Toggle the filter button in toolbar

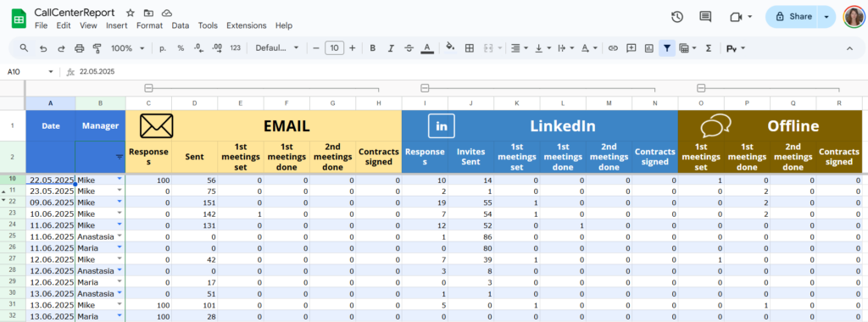click(667, 48)
